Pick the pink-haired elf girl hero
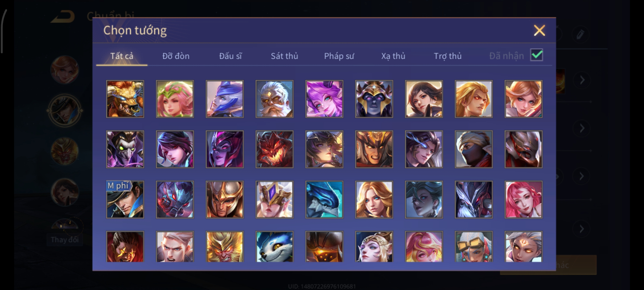The width and height of the screenshot is (644, 290). [175, 99]
